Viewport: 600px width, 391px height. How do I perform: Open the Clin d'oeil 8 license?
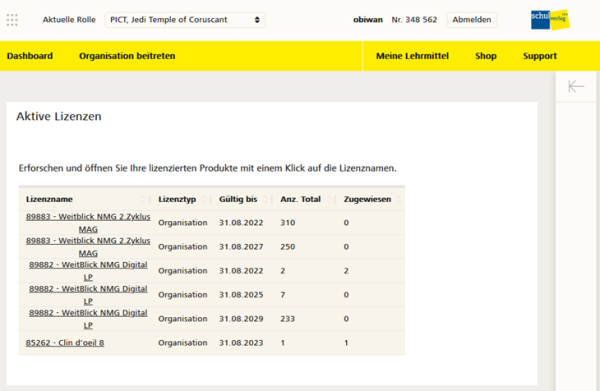coord(65,343)
